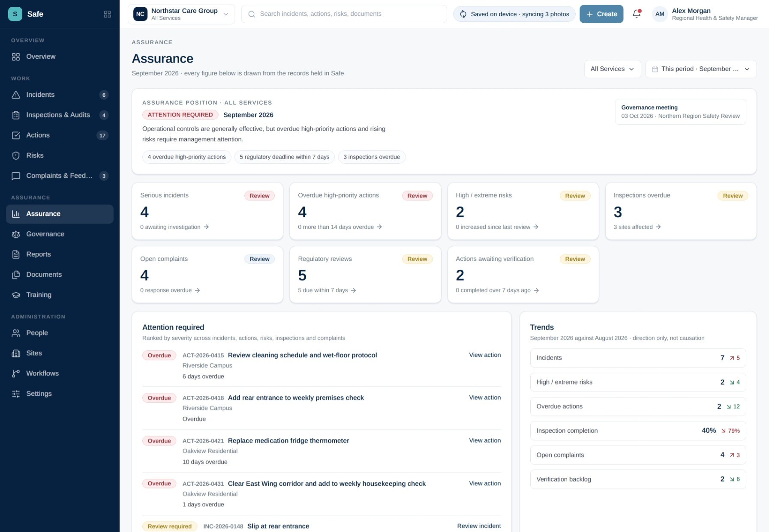Screen dimensions: 769x532
Task: Click View action for ACT-2026-0415
Action: [485, 355]
